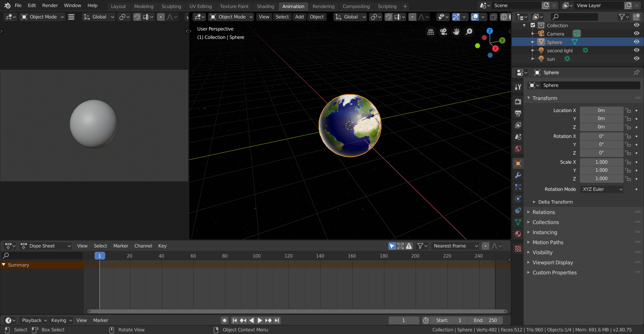Open the Keying popover in timeline
The image size is (644, 334).
point(61,320)
